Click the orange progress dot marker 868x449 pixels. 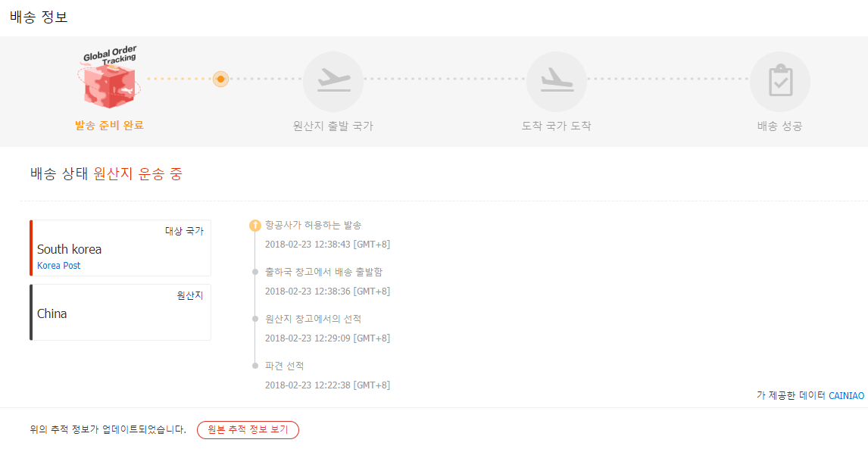pos(220,79)
